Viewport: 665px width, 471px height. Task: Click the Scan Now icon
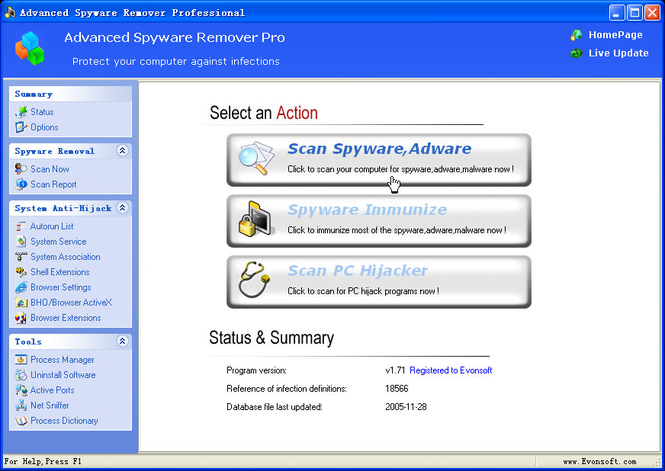tap(21, 169)
